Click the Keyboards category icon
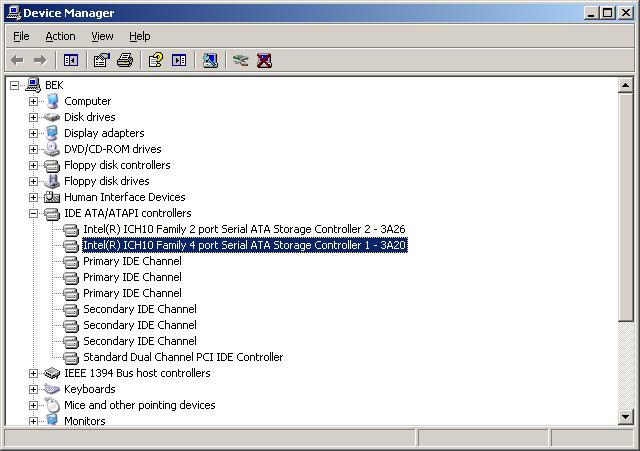This screenshot has height=451, width=640. [x=52, y=389]
